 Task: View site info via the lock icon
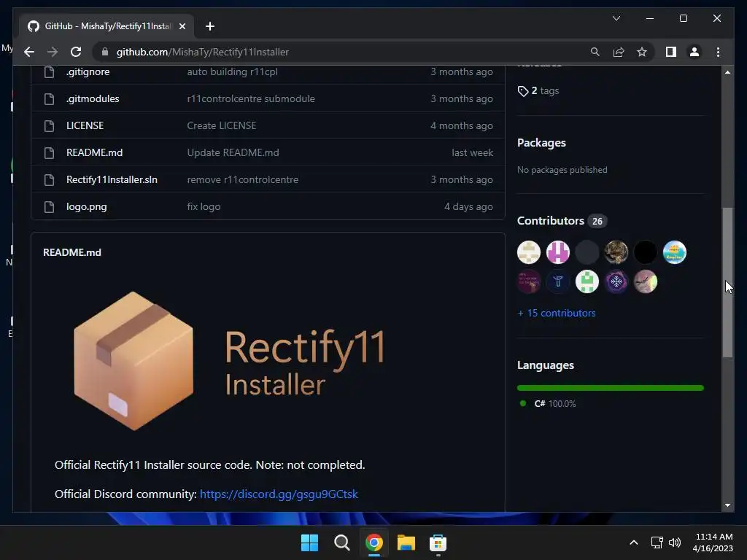(x=105, y=52)
